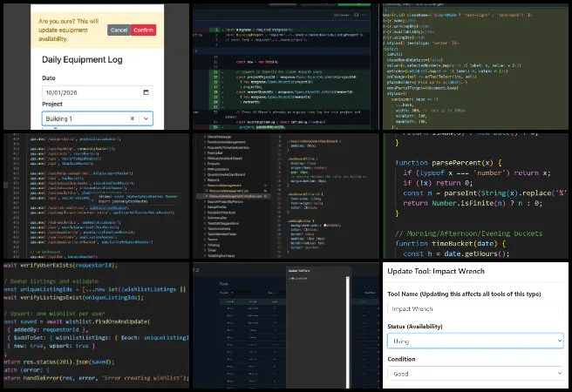Expand the TeamLocations folder

pyautogui.click(x=219, y=229)
